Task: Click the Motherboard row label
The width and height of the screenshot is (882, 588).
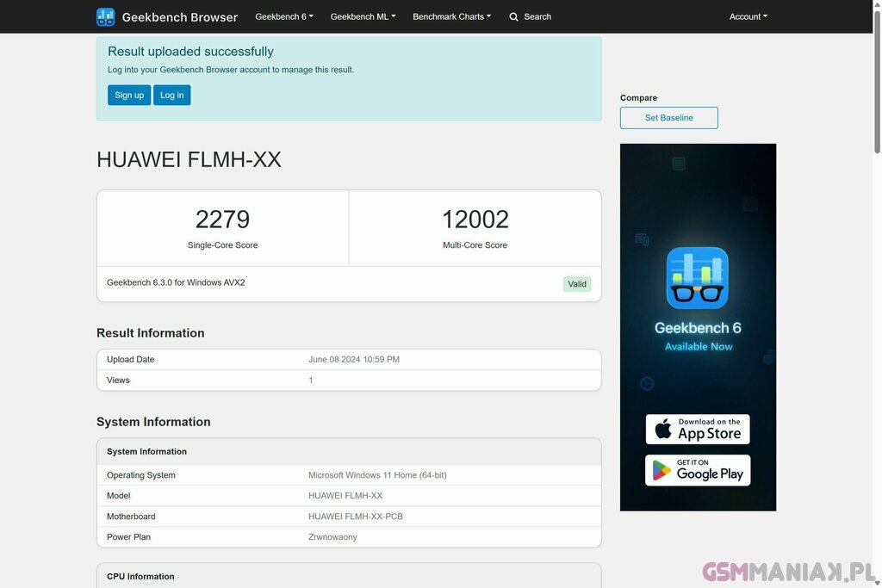Action: tap(131, 517)
